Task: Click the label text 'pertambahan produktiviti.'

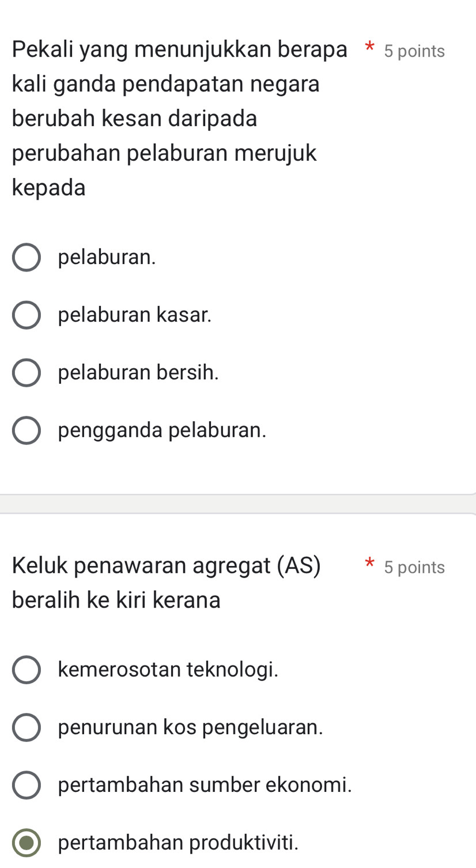Action: click(179, 843)
